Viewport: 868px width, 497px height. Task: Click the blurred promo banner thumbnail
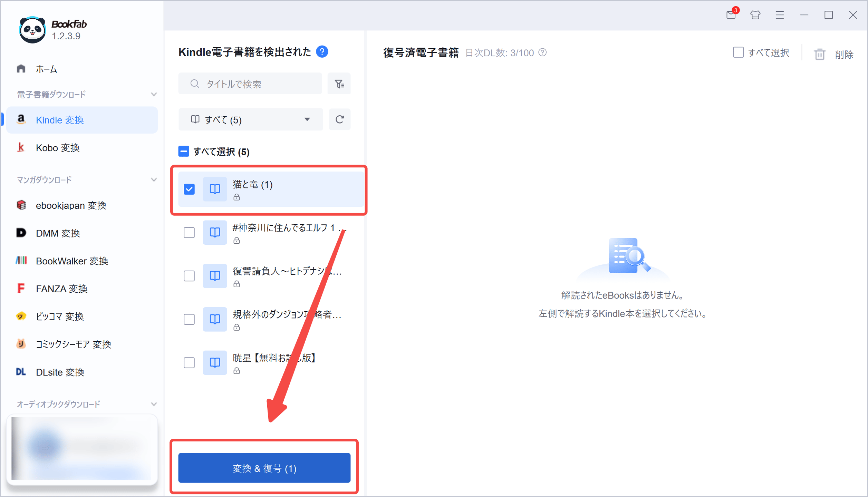(x=81, y=448)
